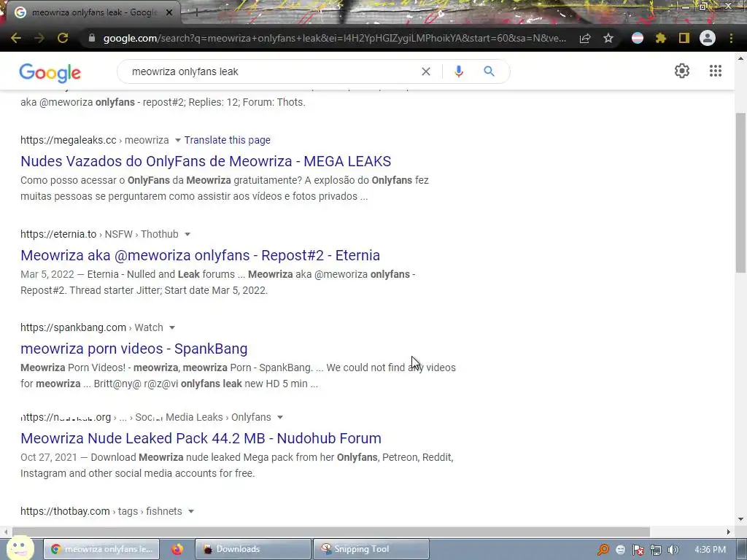Expand the arrow beside spankbang.com result
This screenshot has height=560, width=747.
tap(172, 327)
